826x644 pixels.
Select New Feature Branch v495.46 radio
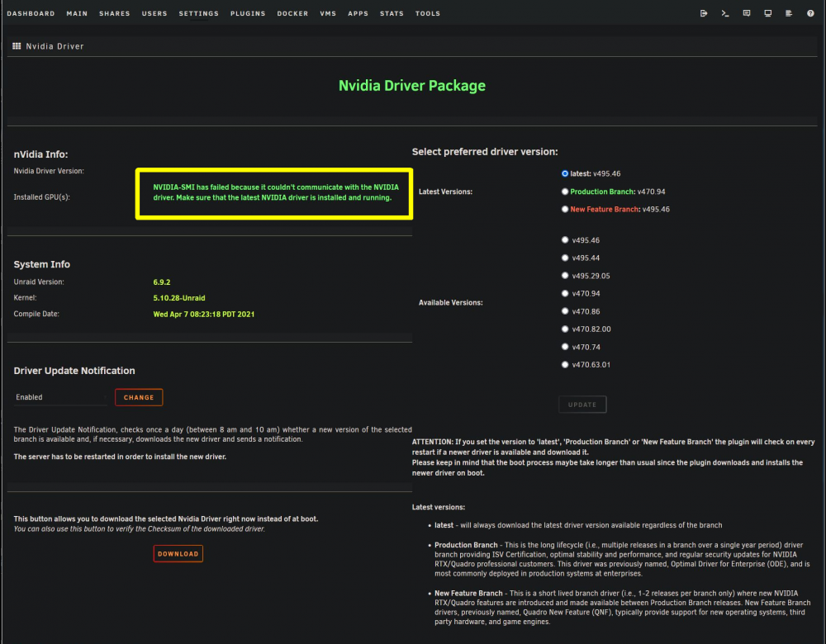point(565,209)
